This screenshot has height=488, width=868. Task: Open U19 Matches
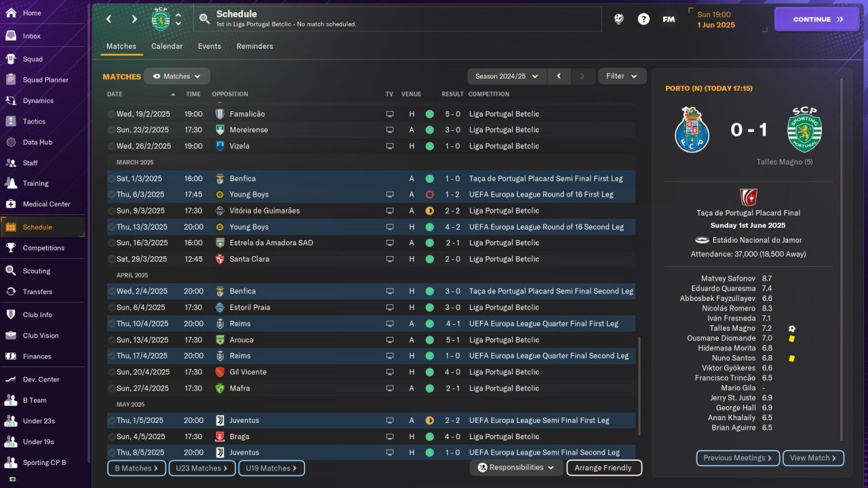click(271, 468)
